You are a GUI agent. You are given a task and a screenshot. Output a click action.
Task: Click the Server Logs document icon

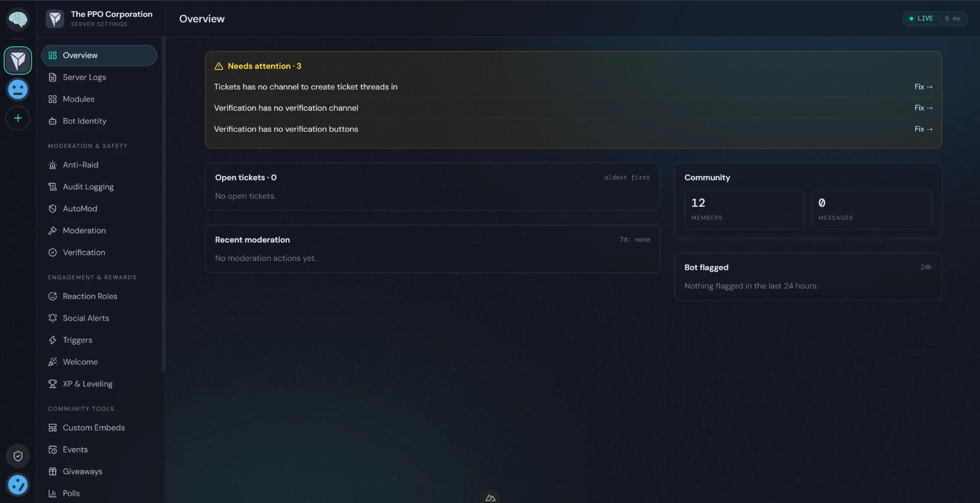point(53,77)
